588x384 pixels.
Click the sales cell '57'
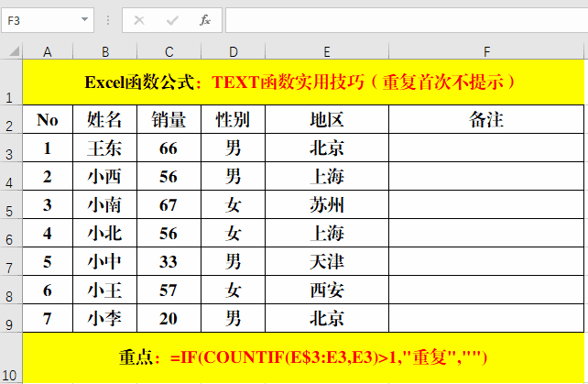point(169,291)
